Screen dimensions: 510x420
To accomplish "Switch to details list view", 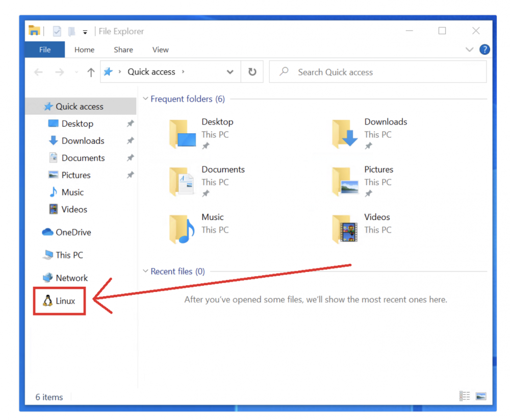I will [465, 397].
